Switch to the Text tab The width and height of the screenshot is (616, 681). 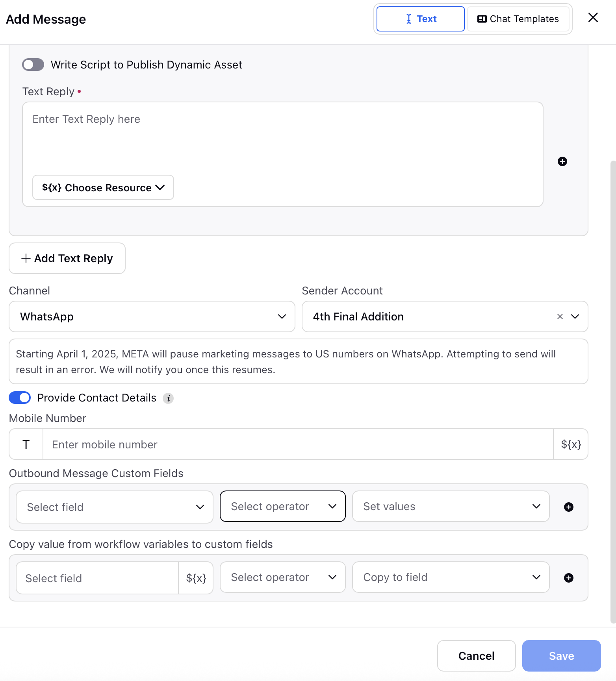(421, 19)
